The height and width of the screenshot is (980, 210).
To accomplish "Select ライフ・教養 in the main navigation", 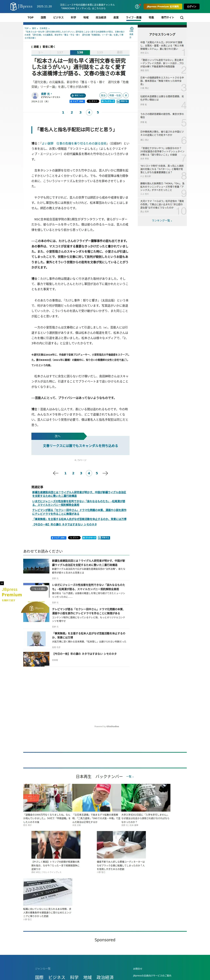I will point(134,17).
